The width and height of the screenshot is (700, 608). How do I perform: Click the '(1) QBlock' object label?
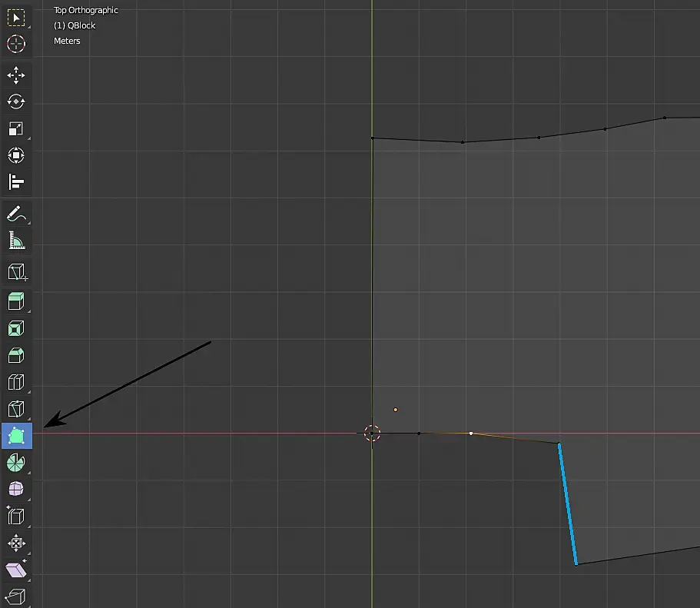(x=75, y=25)
